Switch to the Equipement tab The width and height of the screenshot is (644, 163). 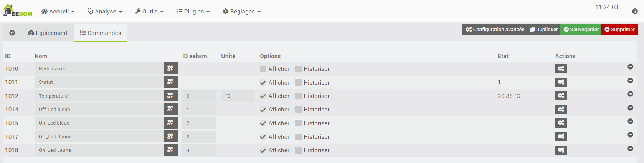pos(48,33)
